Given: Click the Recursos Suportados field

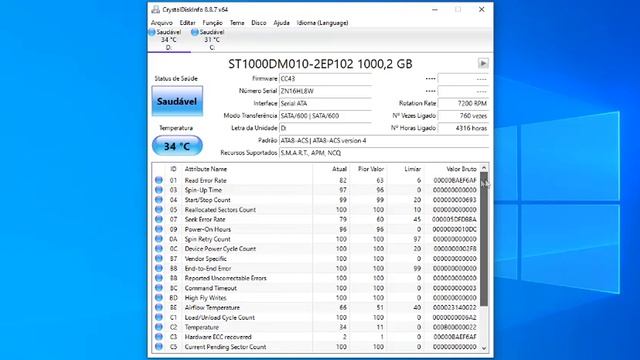Looking at the screenshot, I should [384, 153].
